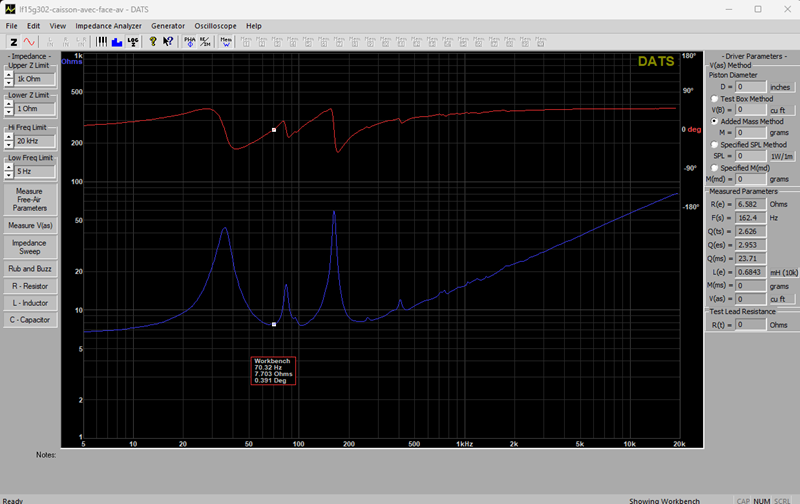Click the Q(ts) value 2.626 field
800x504 pixels.
click(751, 231)
